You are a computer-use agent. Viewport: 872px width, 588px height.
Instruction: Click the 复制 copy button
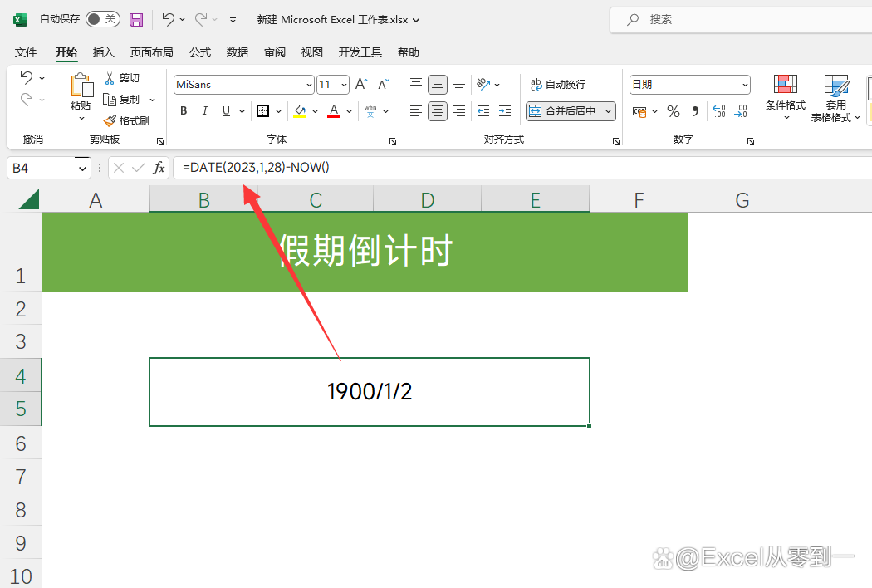click(x=122, y=100)
